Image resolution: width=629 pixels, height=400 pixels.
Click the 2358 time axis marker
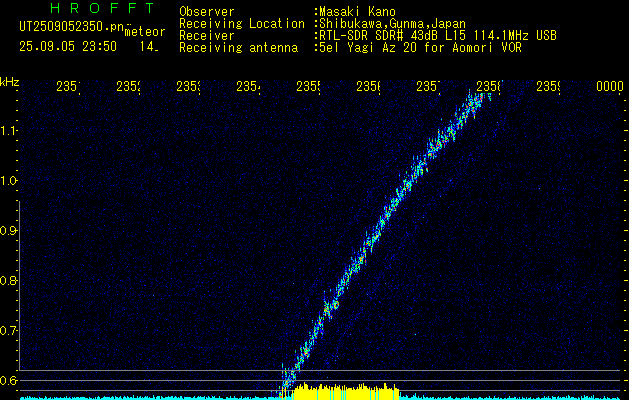pyautogui.click(x=489, y=86)
